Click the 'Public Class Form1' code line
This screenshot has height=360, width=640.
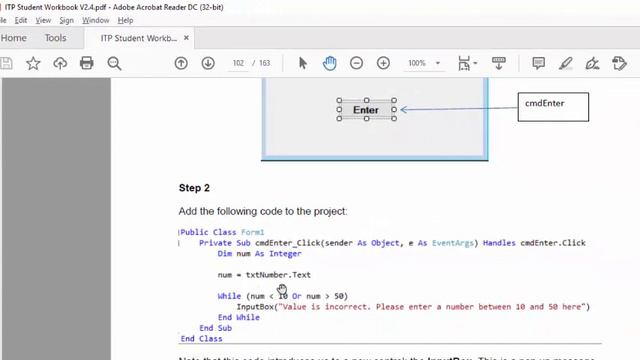[x=222, y=232]
